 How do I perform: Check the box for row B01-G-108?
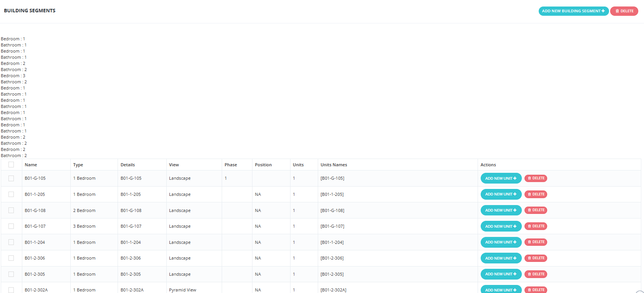(x=11, y=210)
